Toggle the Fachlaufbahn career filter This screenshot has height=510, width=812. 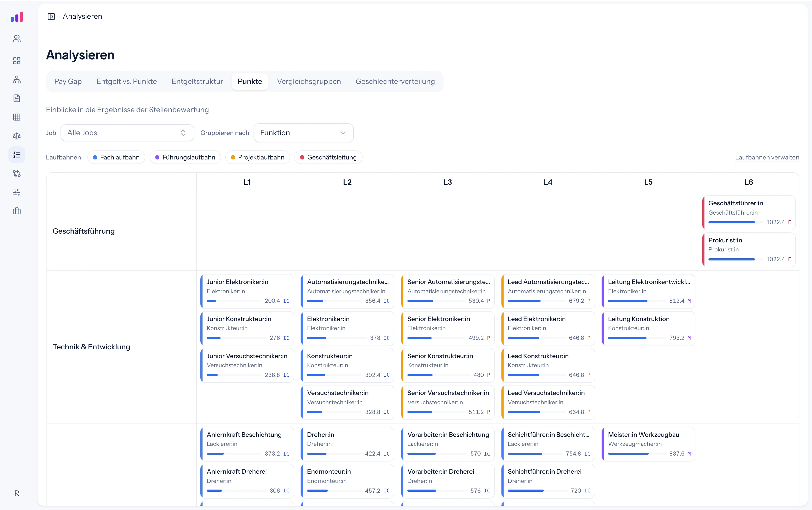(116, 158)
